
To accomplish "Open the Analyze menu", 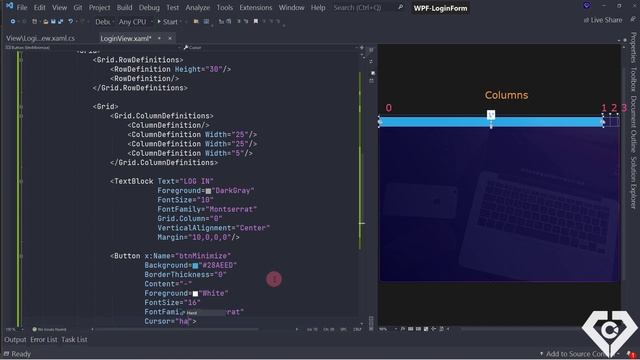I will coord(198,7).
